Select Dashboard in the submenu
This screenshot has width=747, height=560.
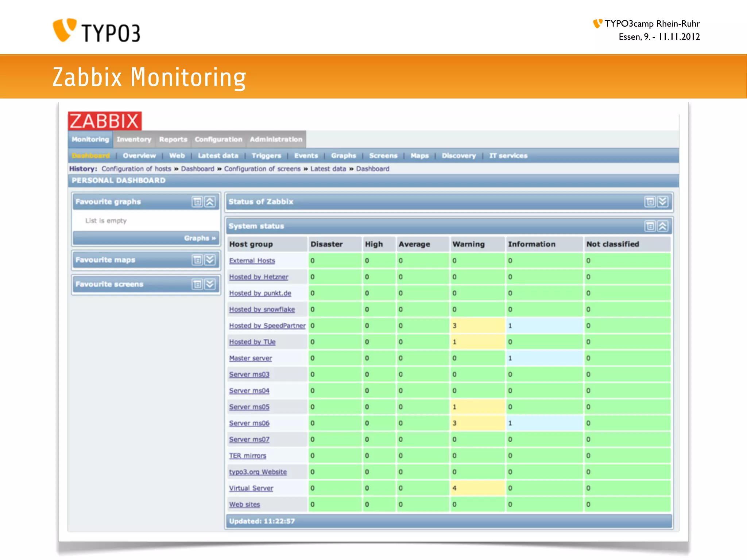tap(91, 156)
